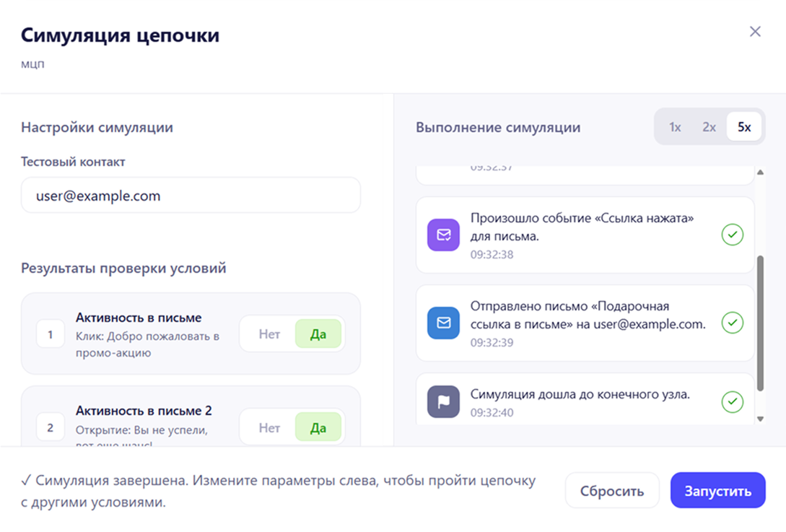Close the chain simulation dialog
The height and width of the screenshot is (532, 786).
[755, 32]
